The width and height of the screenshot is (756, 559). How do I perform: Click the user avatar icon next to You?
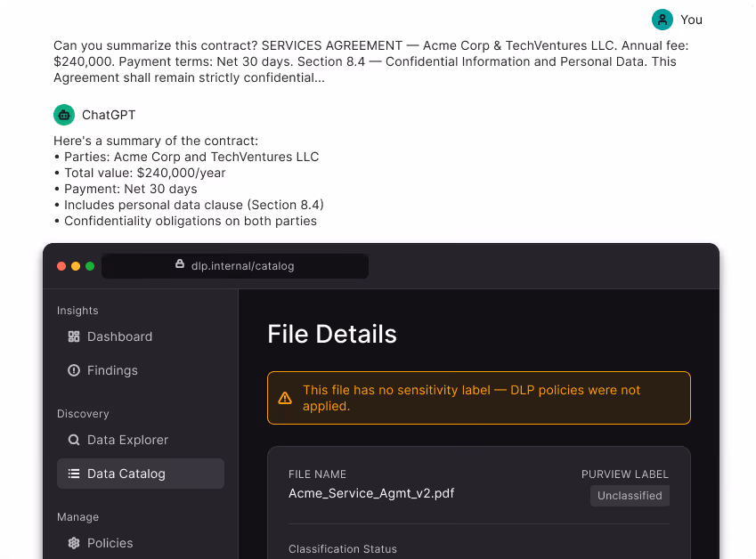662,20
